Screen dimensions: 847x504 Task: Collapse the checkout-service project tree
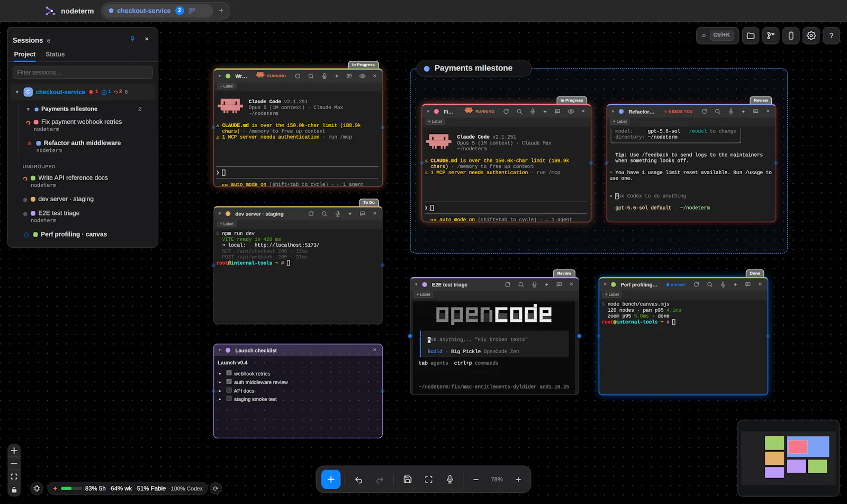[17, 92]
